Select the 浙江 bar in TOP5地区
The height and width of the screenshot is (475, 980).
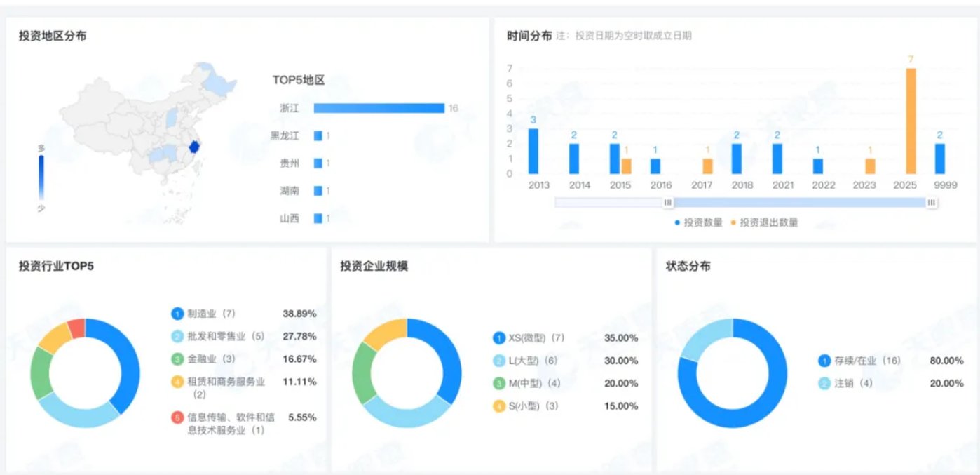click(379, 108)
